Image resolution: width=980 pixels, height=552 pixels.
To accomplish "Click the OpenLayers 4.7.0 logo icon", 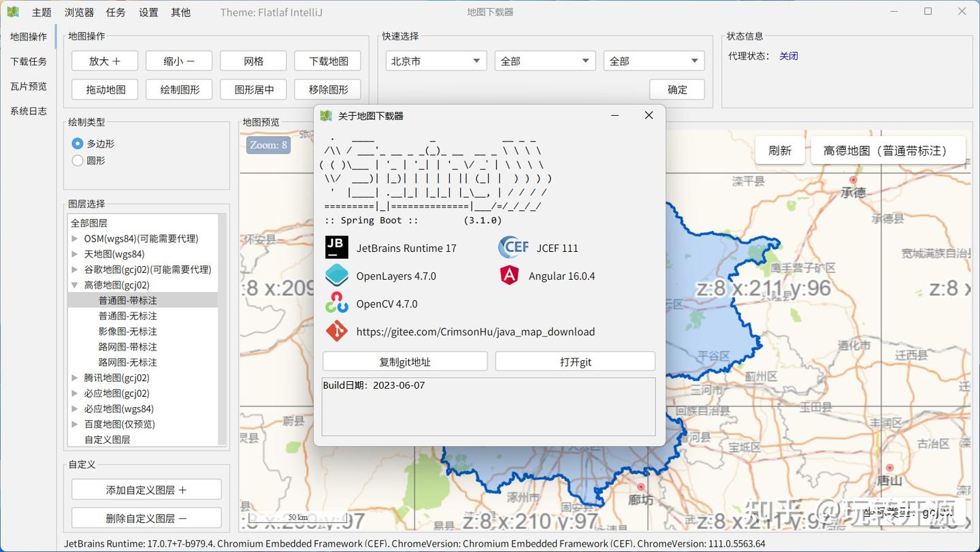I will pyautogui.click(x=336, y=276).
